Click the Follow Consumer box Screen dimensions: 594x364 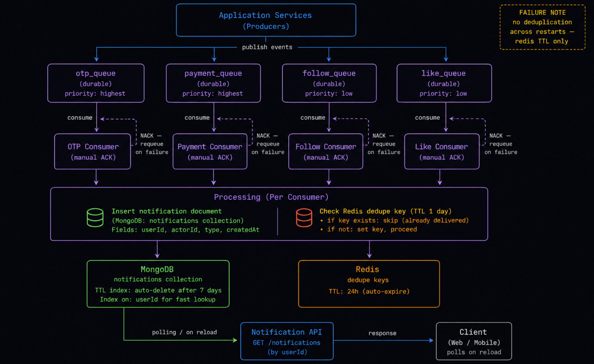(326, 151)
